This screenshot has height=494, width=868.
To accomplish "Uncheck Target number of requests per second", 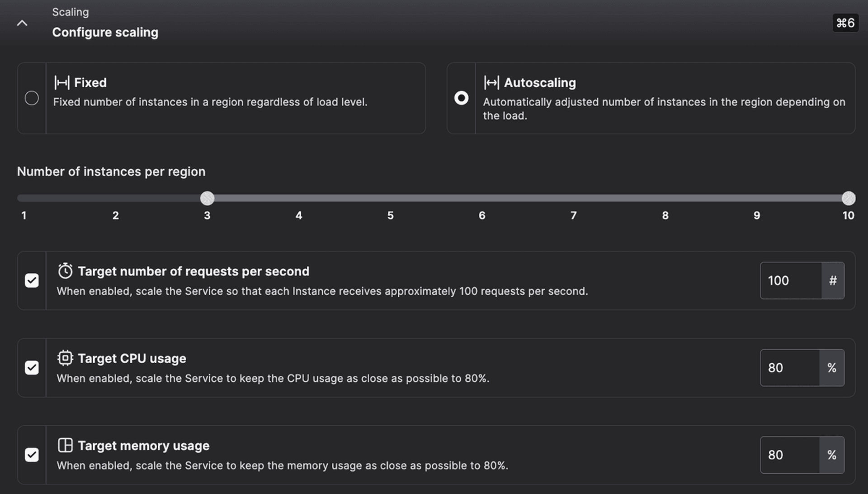I will tap(32, 280).
